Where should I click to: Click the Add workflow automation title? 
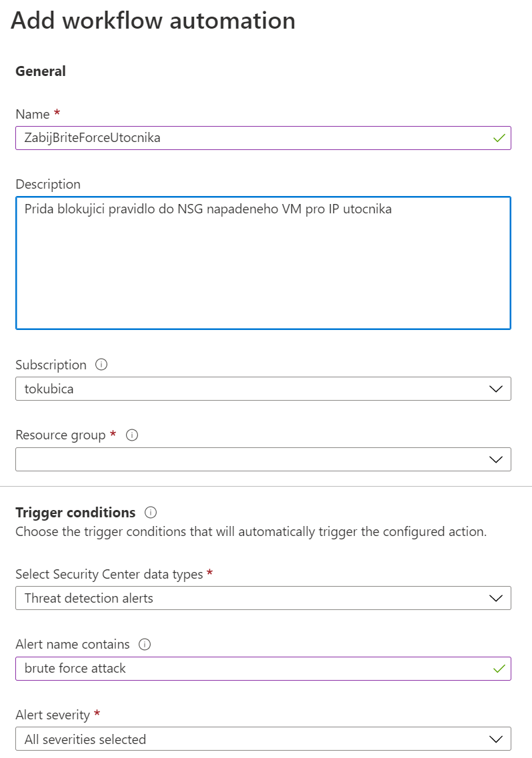point(153,21)
